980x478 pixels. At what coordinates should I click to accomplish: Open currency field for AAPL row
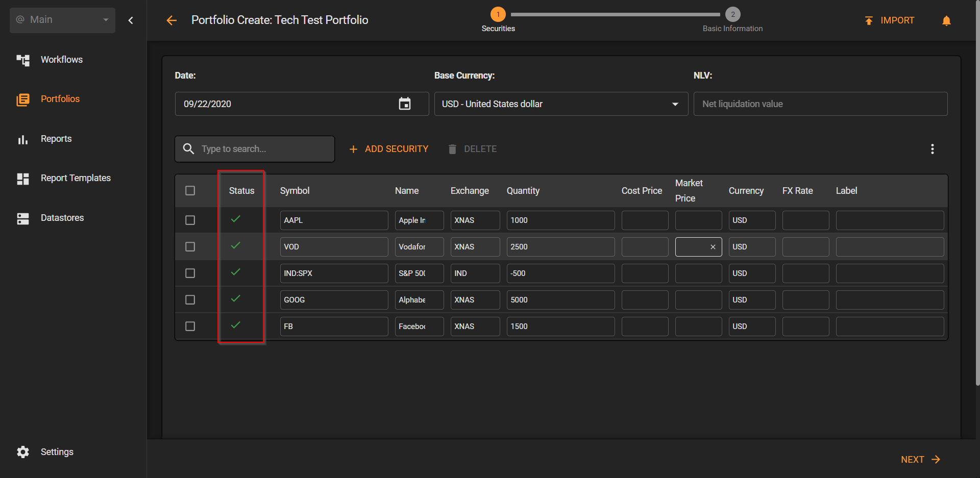752,220
